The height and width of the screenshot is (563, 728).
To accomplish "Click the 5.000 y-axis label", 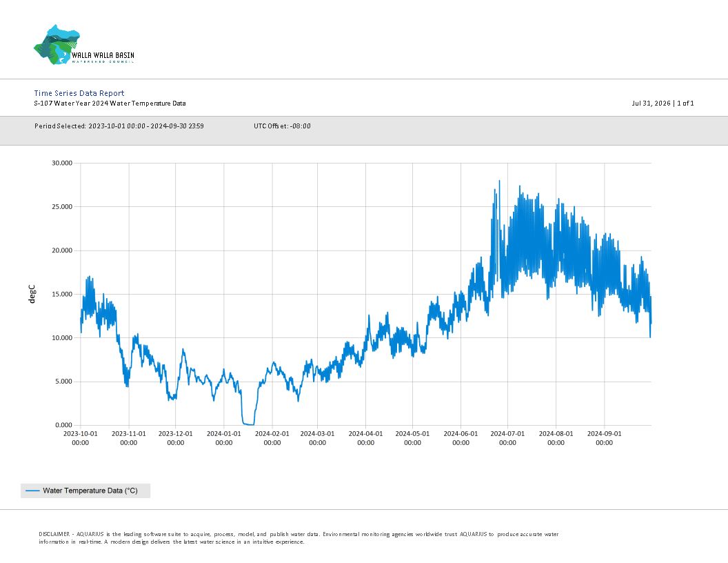I will (64, 382).
